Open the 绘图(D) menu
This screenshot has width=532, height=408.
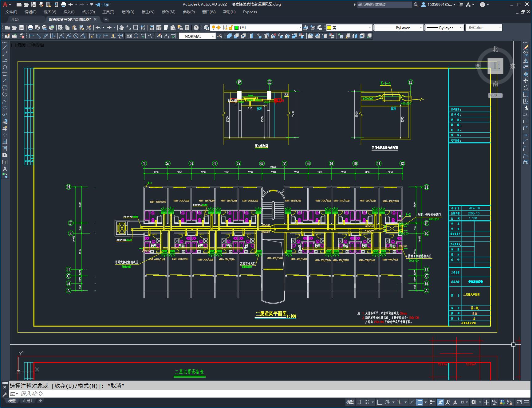128,12
